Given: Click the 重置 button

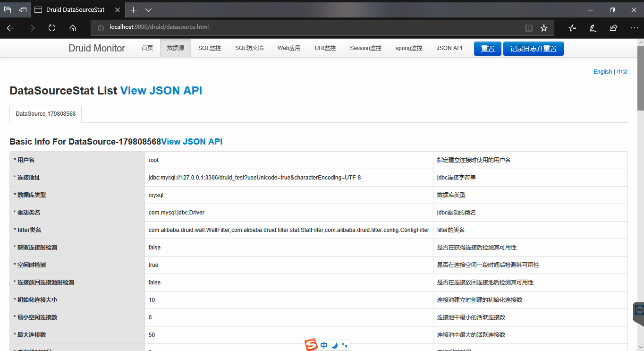Looking at the screenshot, I should [x=487, y=49].
